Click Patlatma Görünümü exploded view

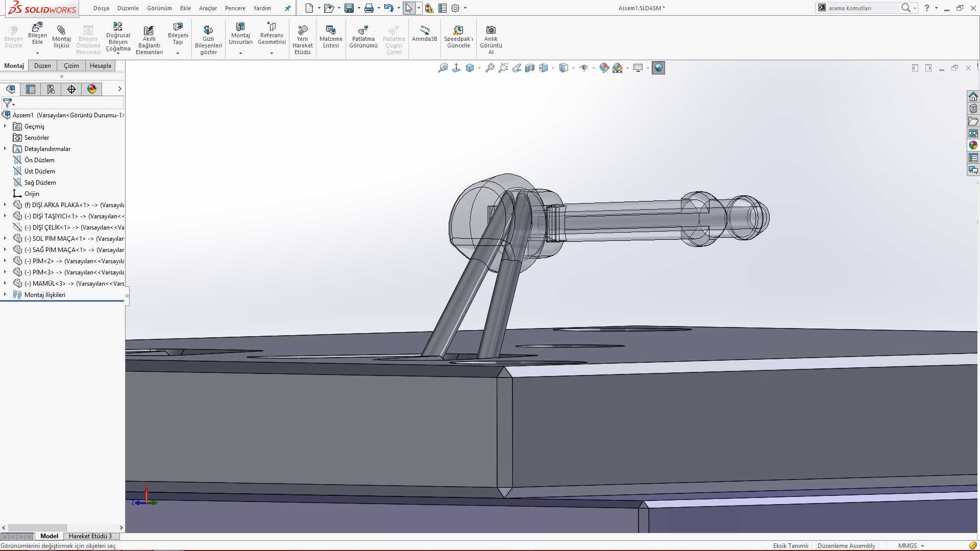click(363, 37)
